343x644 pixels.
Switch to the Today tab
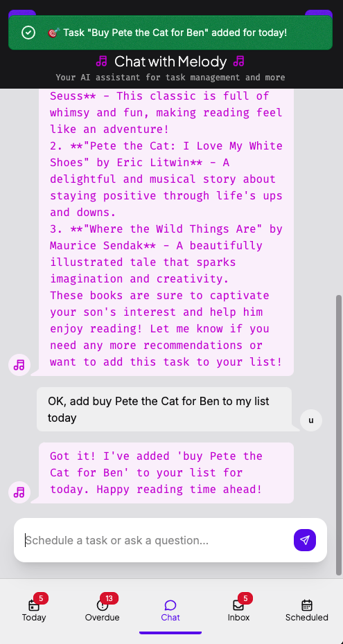pos(34,610)
